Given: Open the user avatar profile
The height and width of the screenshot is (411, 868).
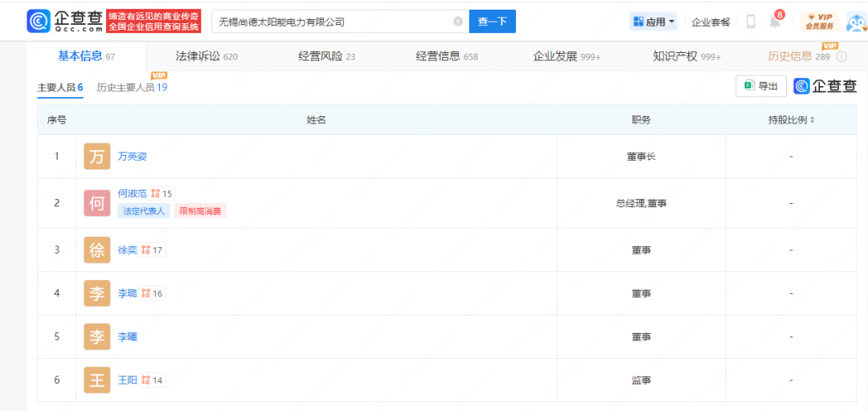Looking at the screenshot, I should pos(855,22).
